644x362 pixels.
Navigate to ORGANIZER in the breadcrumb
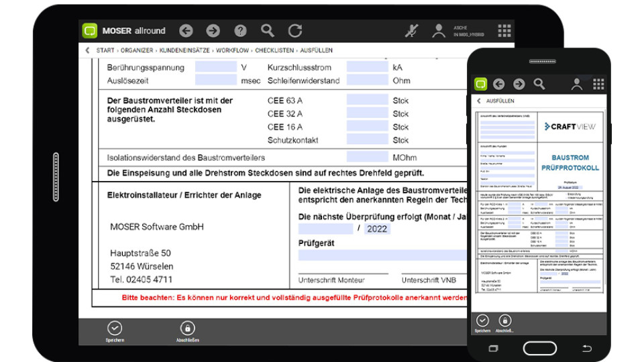pos(136,50)
